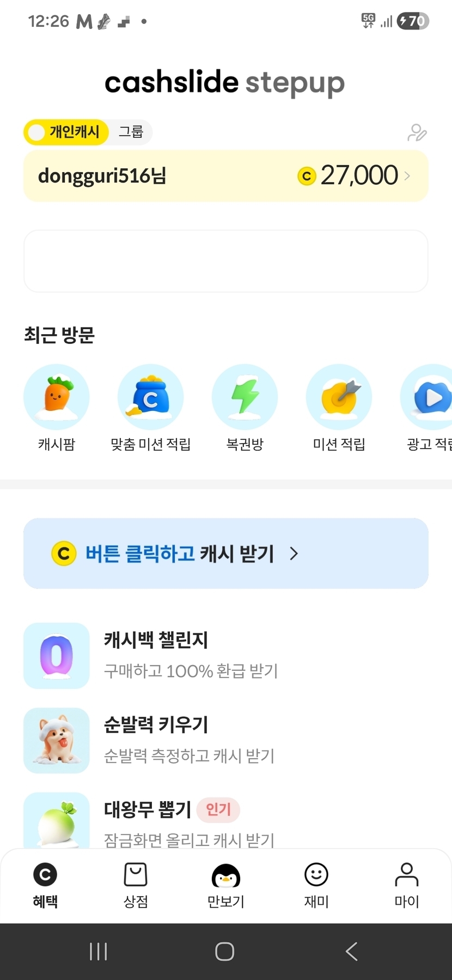This screenshot has width=452, height=980.
Task: Go to the 재미 tab
Action: coord(316,885)
